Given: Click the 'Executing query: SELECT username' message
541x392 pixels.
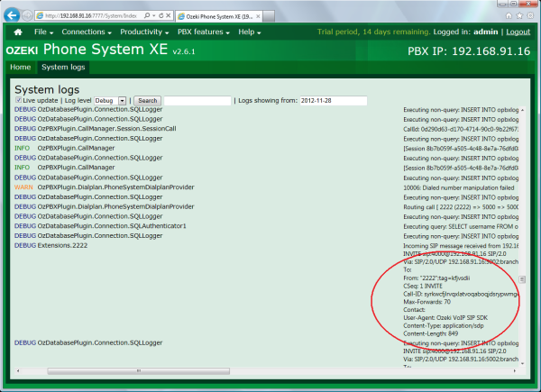Looking at the screenshot, I should pyautogui.click(x=461, y=227).
